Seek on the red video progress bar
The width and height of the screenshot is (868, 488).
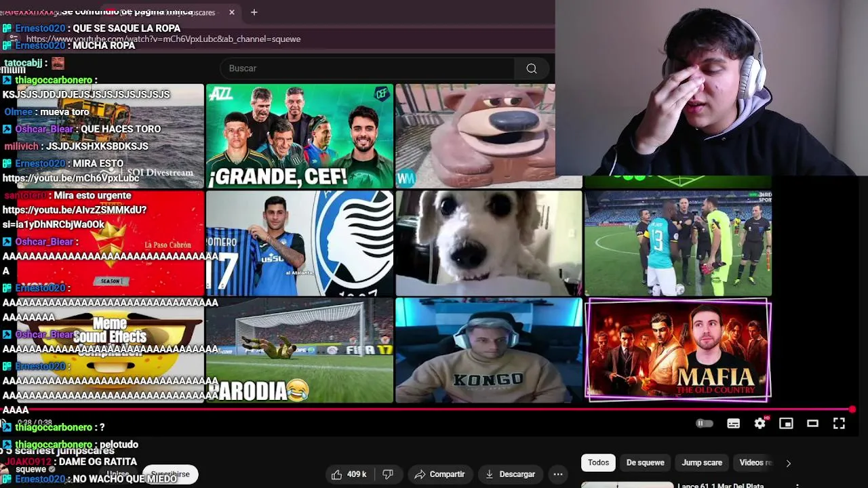point(427,409)
